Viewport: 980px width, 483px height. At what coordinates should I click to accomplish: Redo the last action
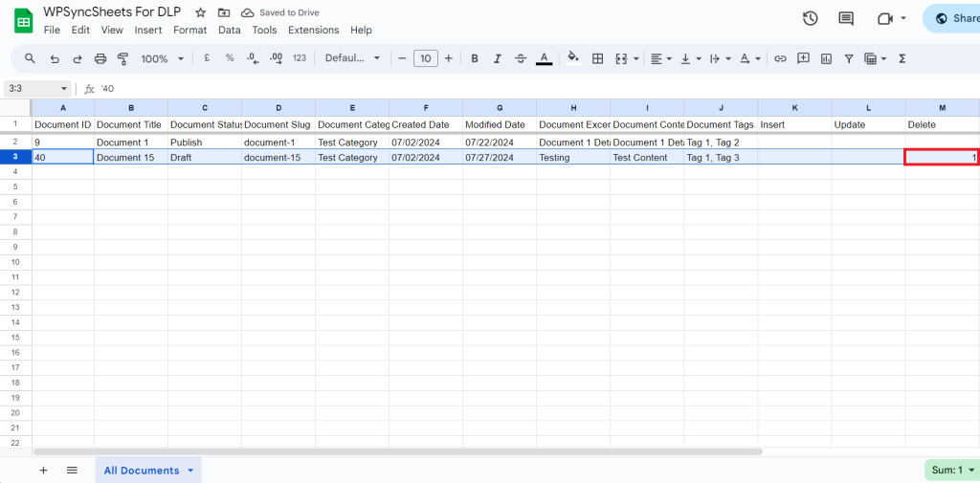pos(78,58)
